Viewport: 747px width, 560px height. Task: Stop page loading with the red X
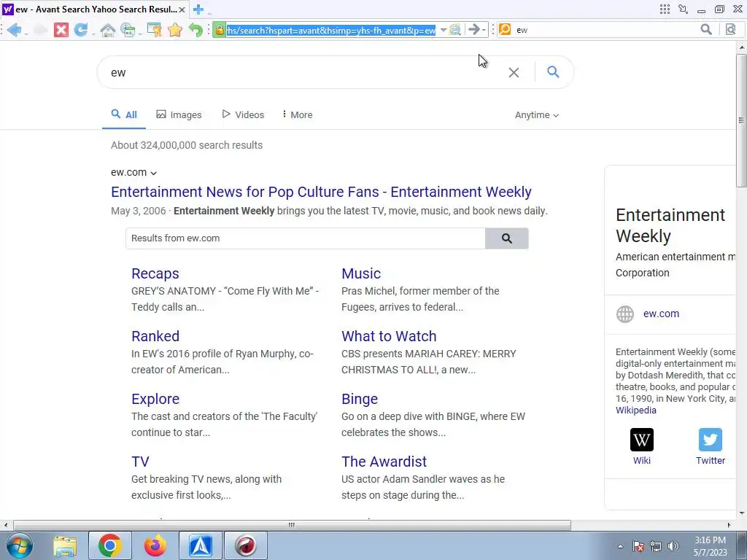[x=61, y=30]
